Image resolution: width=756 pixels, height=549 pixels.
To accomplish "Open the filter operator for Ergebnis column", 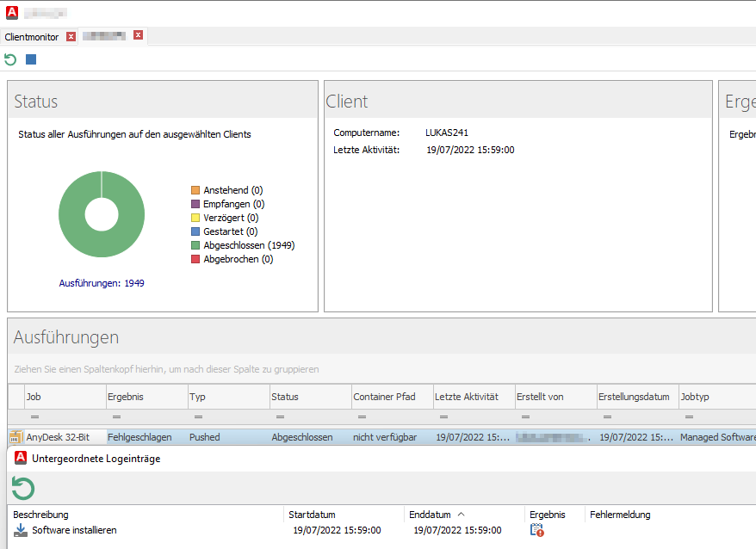I will point(117,416).
